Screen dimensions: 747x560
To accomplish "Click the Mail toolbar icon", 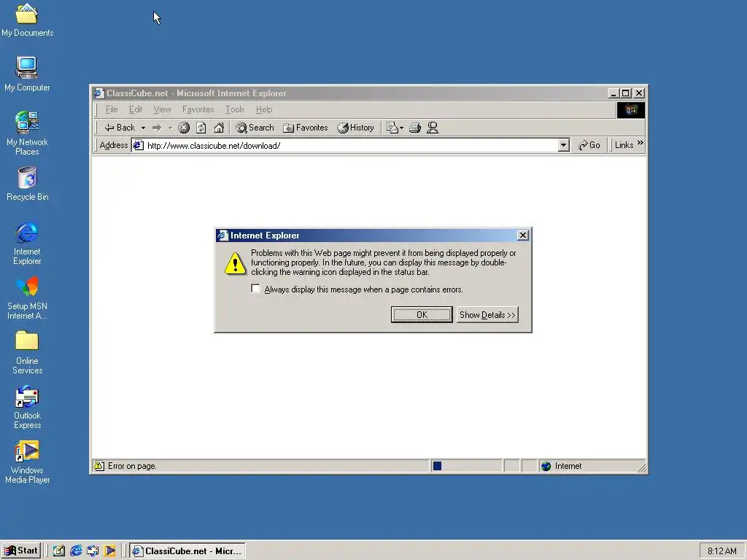I will tap(392, 128).
